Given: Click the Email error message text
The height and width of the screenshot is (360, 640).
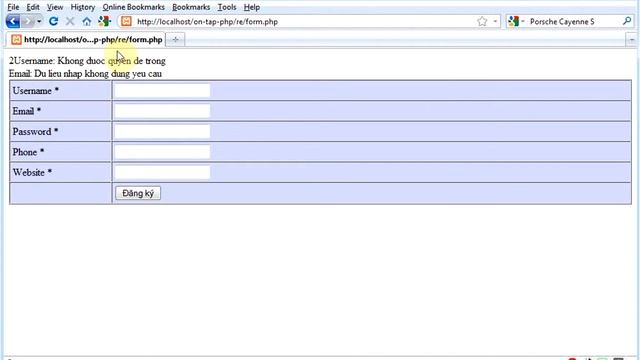Looking at the screenshot, I should click(85, 74).
